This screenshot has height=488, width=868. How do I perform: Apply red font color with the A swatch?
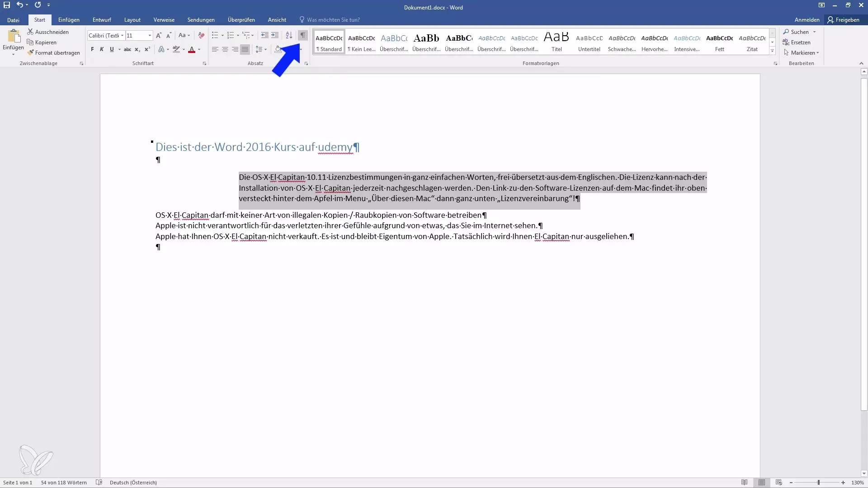pos(192,49)
